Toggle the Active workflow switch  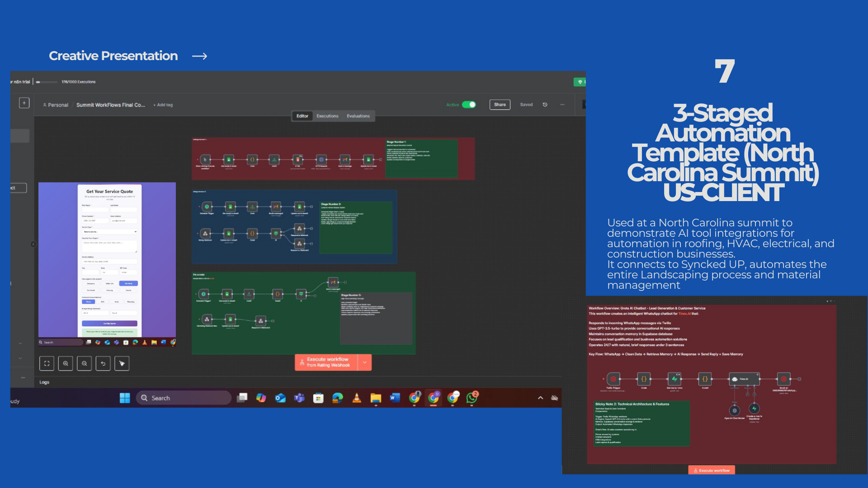[469, 105]
